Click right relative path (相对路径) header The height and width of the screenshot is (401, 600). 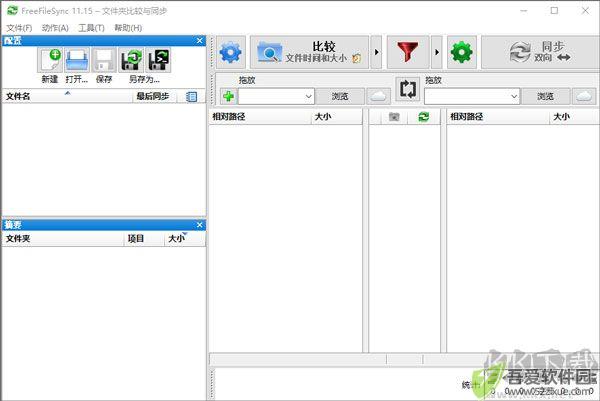click(x=498, y=117)
